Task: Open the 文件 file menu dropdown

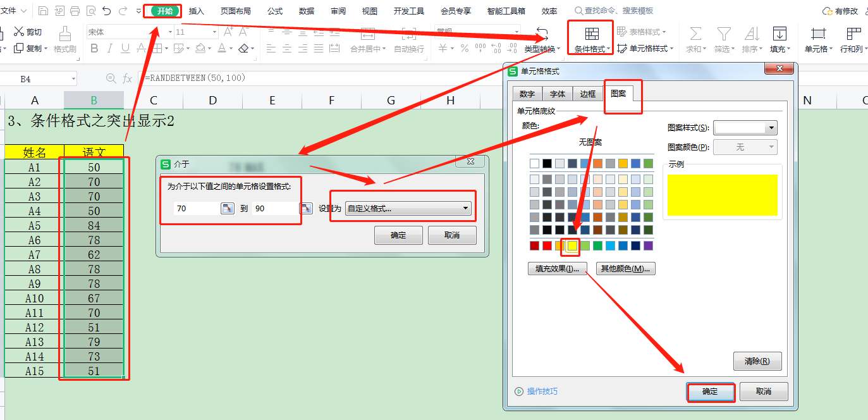Action: [14, 11]
